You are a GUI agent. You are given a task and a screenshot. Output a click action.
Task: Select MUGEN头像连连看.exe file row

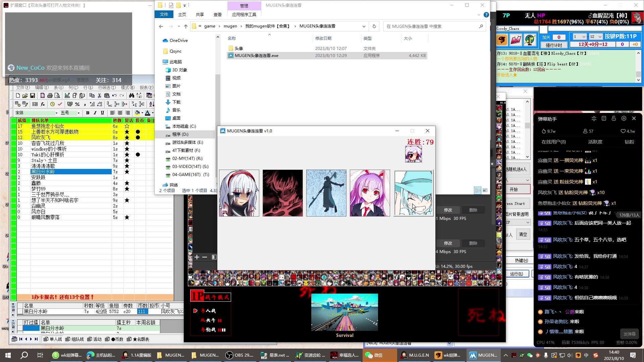pyautogui.click(x=327, y=56)
